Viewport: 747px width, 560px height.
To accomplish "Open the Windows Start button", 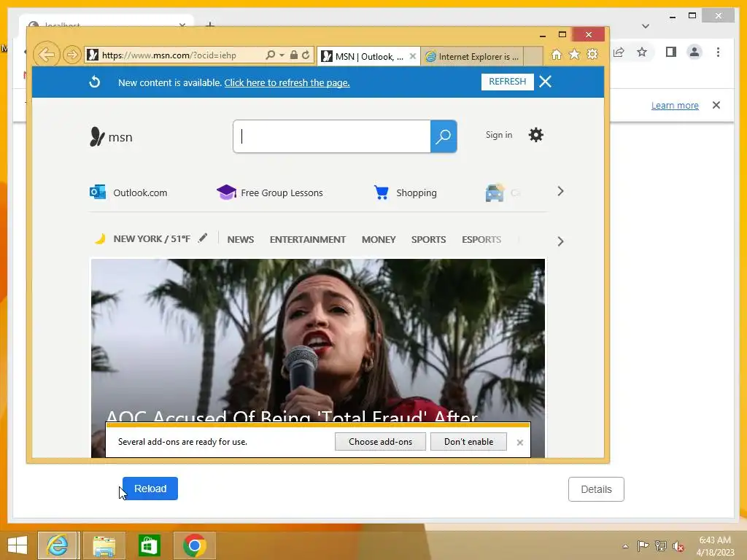I will (18, 545).
